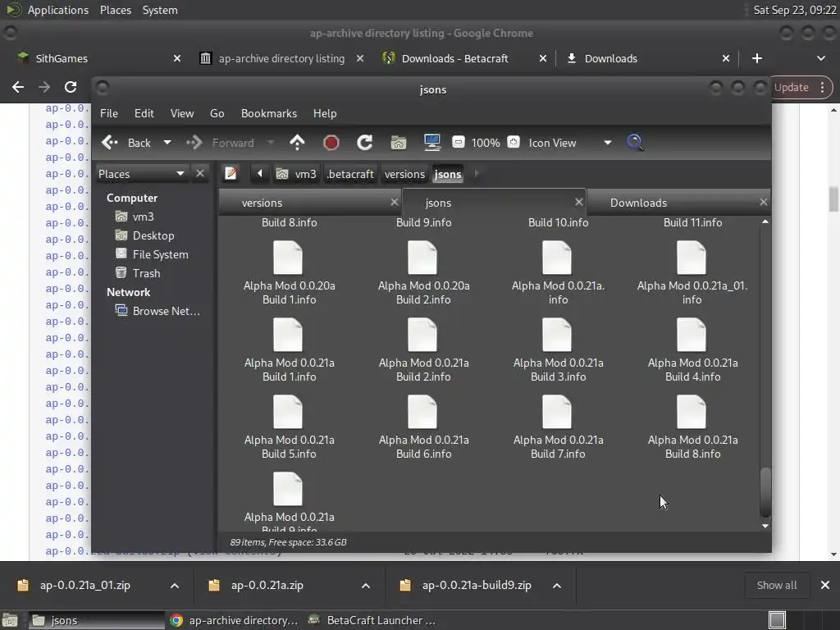Go back in the jsons file manager
The image size is (840, 630).
tap(126, 143)
